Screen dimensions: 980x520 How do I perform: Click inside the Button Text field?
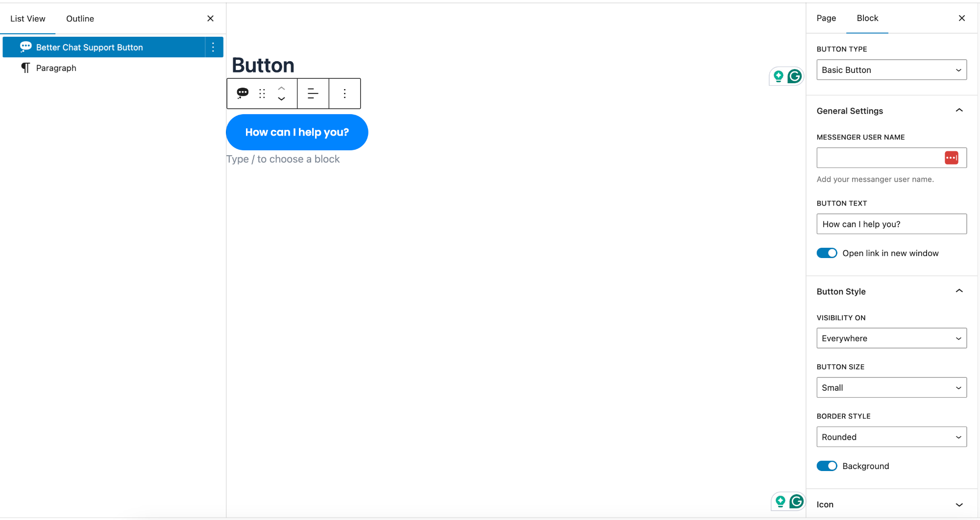pos(891,224)
